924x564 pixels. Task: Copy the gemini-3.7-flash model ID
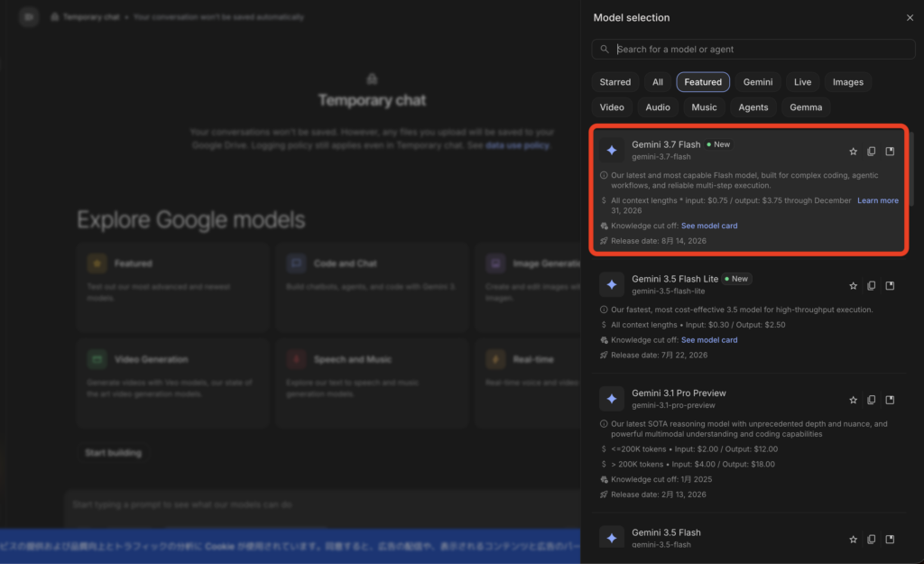871,152
